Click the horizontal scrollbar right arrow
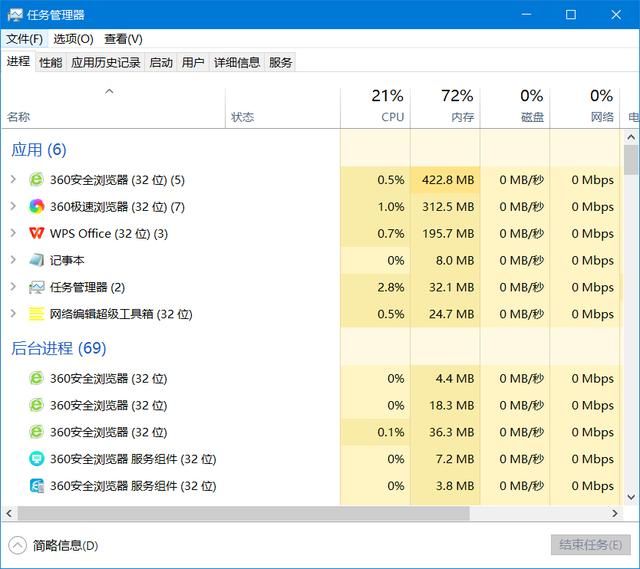The image size is (640, 569). click(615, 513)
